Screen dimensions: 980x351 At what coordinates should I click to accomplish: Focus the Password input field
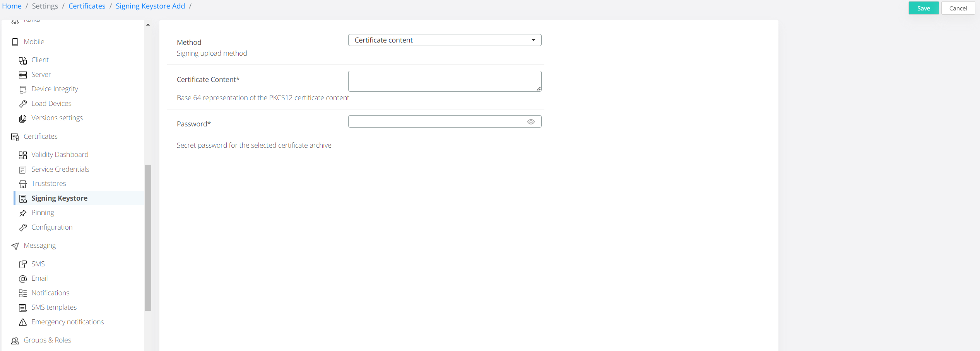(x=436, y=122)
